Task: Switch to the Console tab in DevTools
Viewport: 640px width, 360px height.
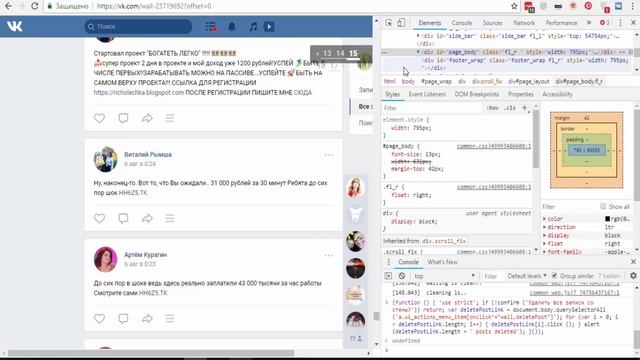Action: click(462, 23)
